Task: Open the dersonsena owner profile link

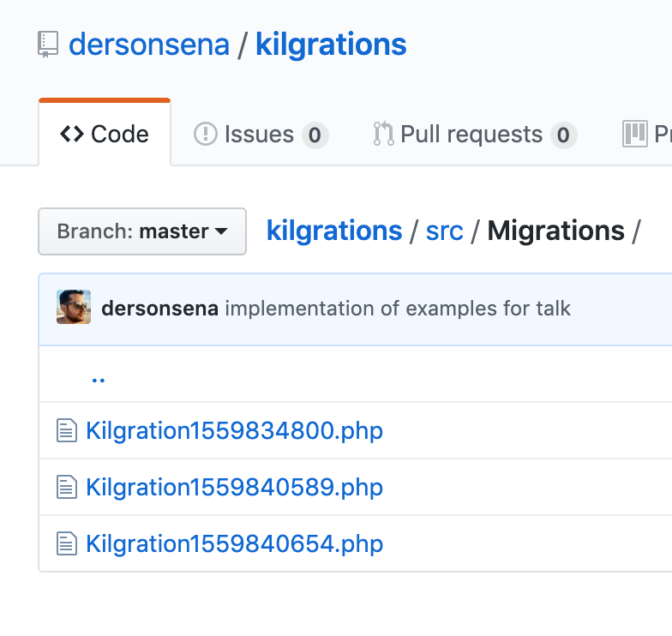Action: [x=149, y=45]
